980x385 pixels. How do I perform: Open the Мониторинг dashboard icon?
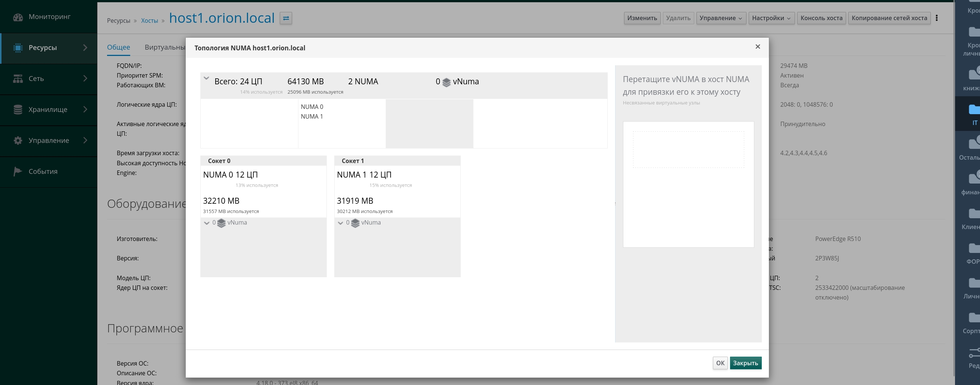18,17
